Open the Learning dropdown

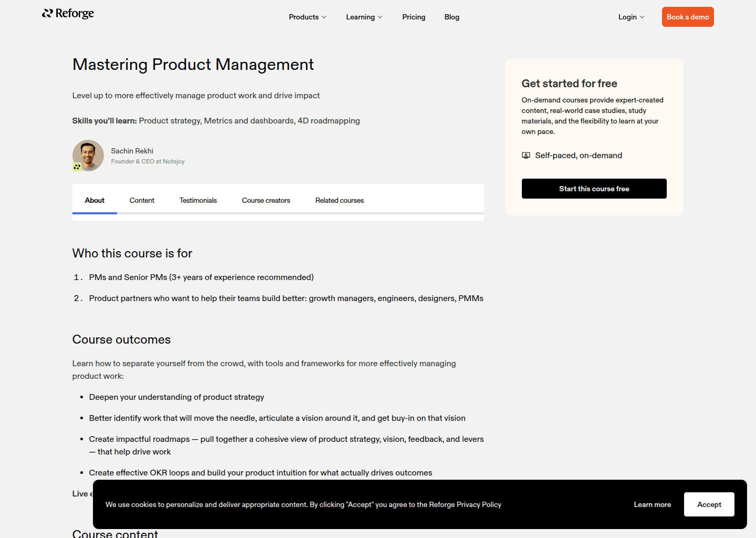[x=364, y=17]
